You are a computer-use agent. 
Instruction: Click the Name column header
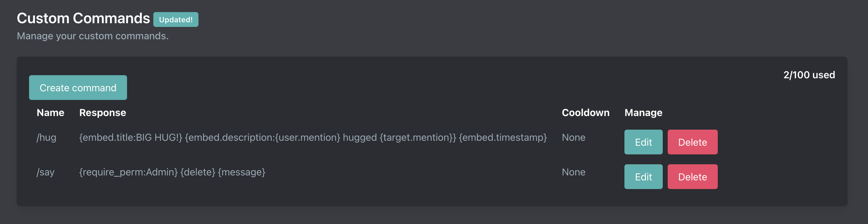(x=50, y=113)
